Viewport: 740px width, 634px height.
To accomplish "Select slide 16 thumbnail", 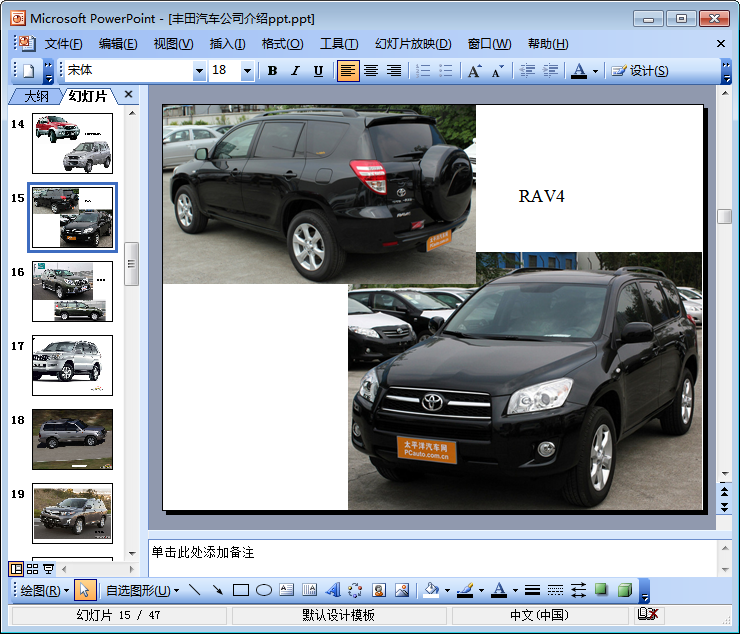I will pyautogui.click(x=72, y=291).
